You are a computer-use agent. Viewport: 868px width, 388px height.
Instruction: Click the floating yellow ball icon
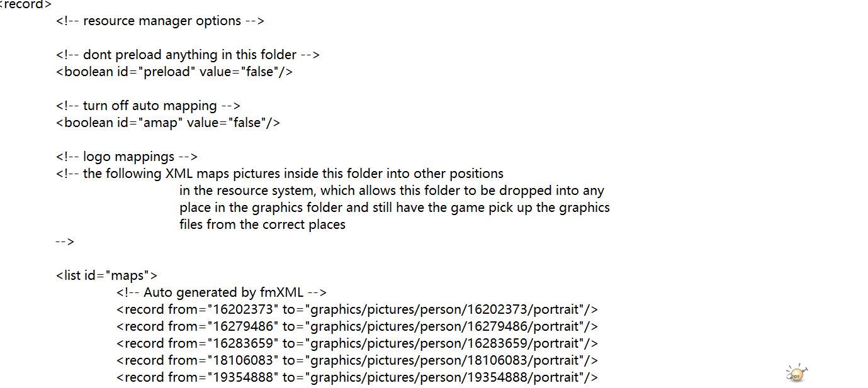pos(796,373)
